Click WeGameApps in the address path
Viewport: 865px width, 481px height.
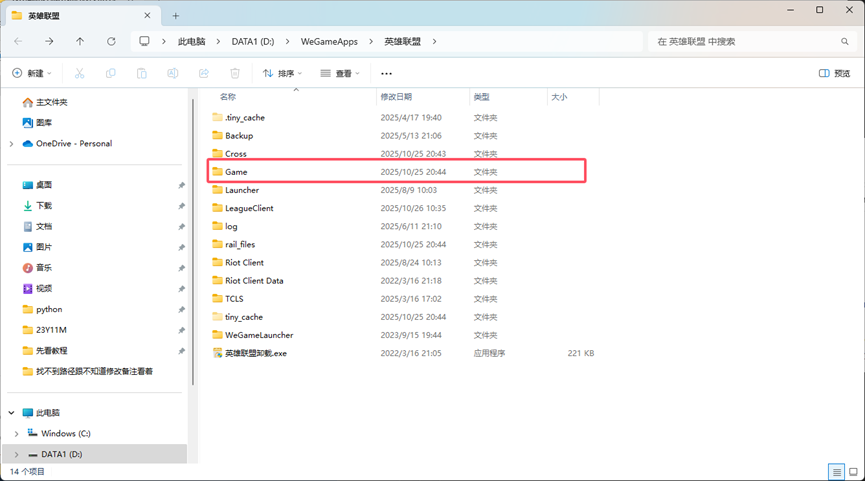(329, 41)
